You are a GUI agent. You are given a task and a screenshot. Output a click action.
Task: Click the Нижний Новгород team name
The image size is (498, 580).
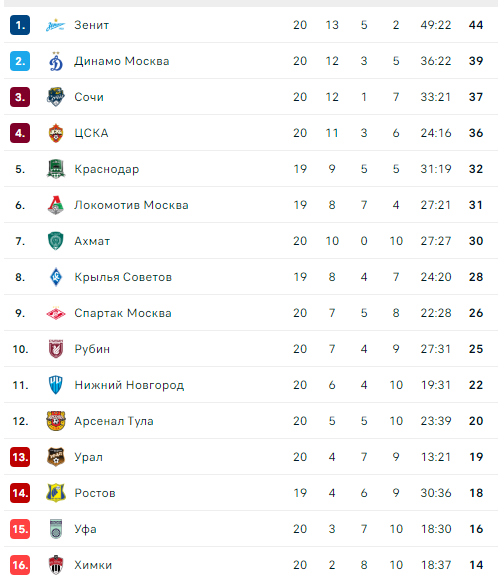point(129,385)
